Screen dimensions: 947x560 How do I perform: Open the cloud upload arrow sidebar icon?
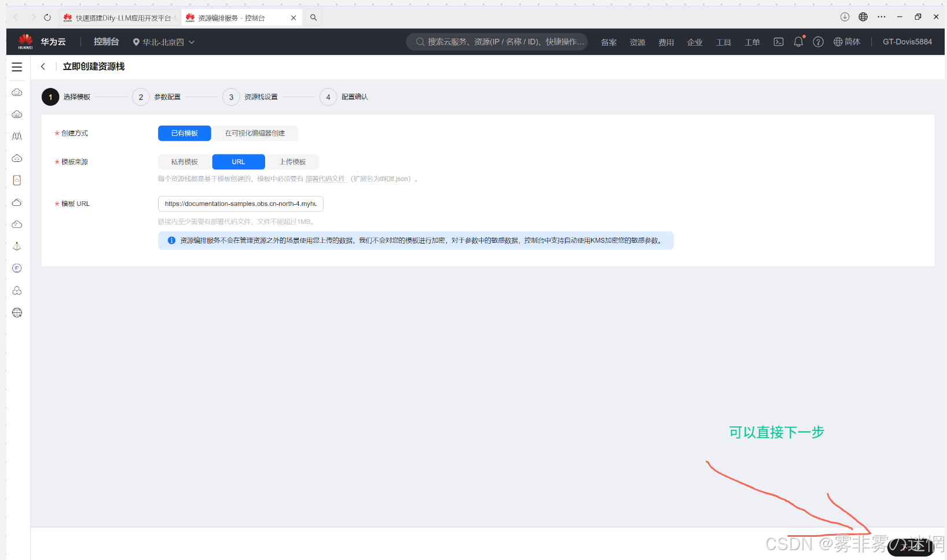(17, 159)
